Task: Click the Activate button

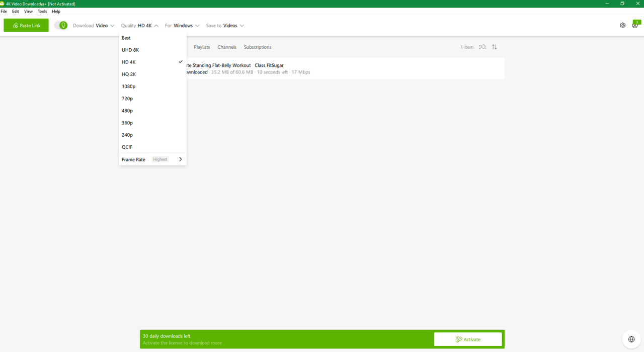Action: [x=468, y=339]
